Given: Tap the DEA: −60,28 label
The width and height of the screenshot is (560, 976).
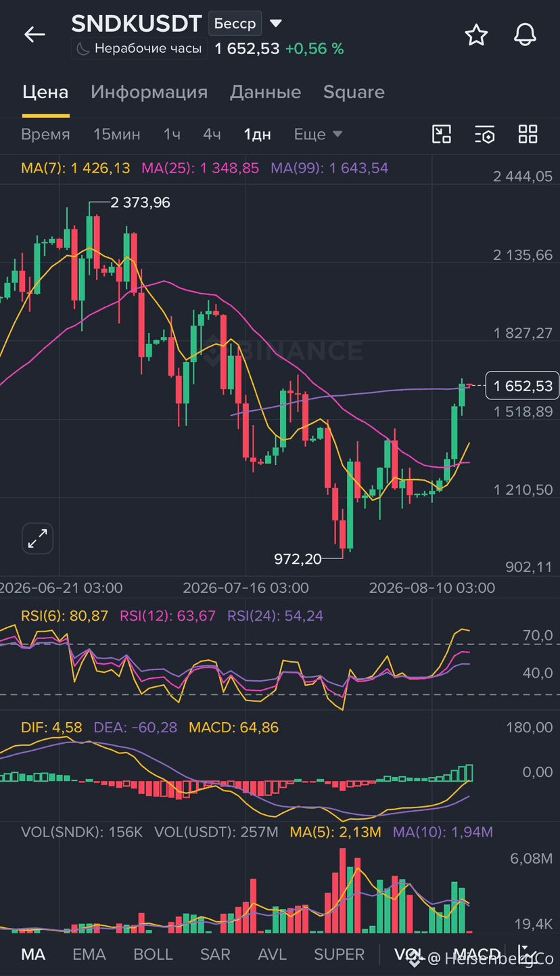Looking at the screenshot, I should coord(135,727).
